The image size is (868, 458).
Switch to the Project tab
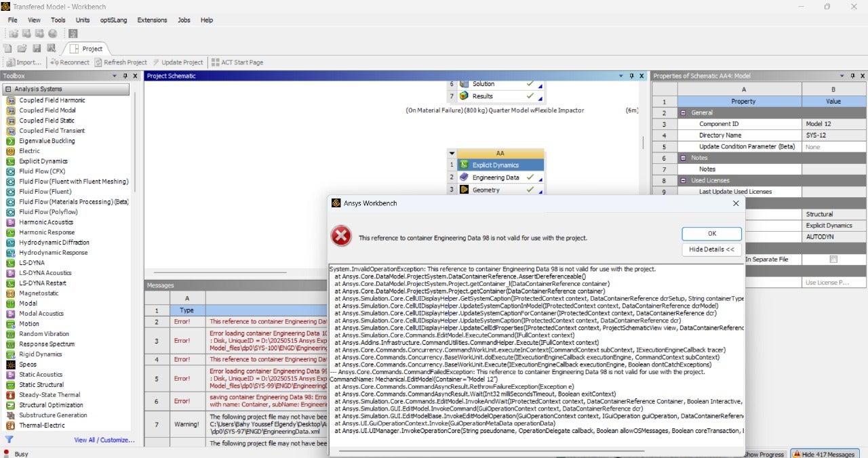pyautogui.click(x=87, y=49)
